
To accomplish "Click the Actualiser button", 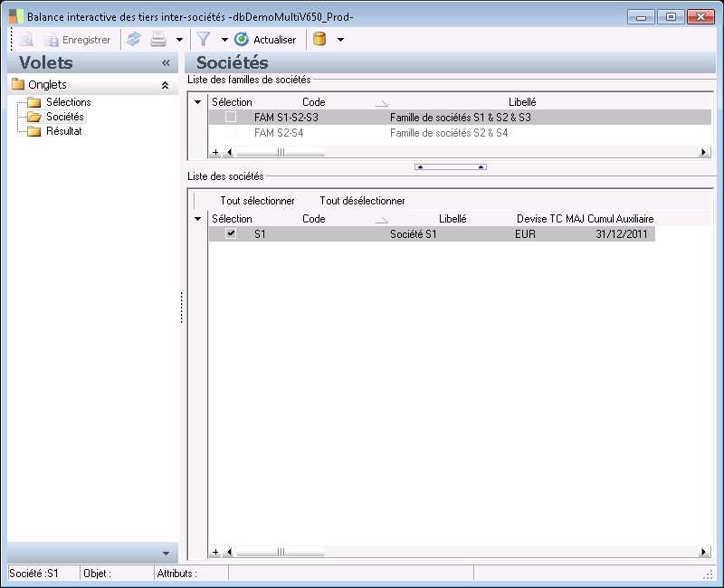I will pos(265,40).
